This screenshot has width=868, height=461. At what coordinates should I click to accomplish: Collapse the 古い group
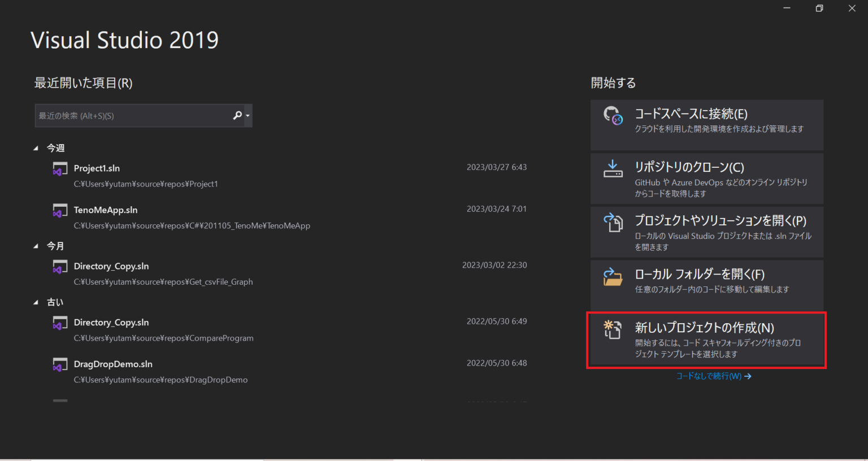click(36, 302)
